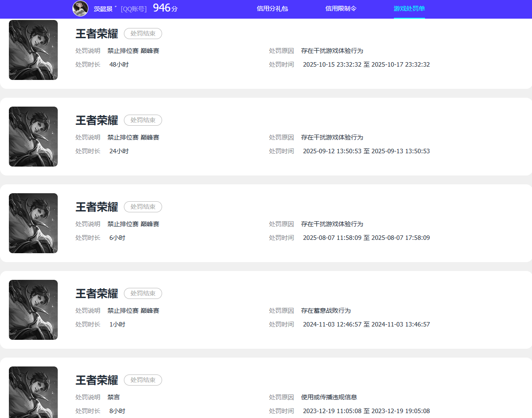Open game cover image of 48小时 penalty
532x418 pixels.
coord(33,50)
